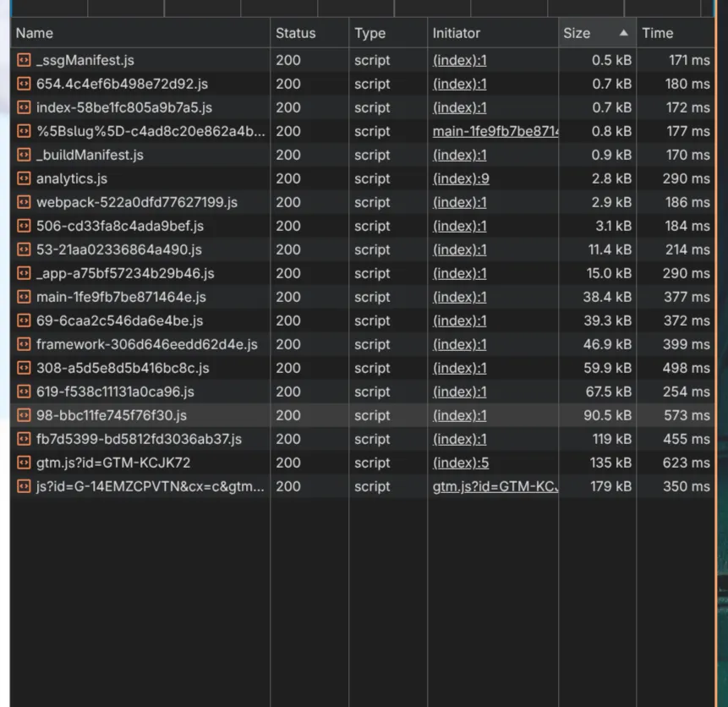This screenshot has width=728, height=707.
Task: Select the framework-306d646eedd62d4e.js file name
Action: click(x=147, y=344)
